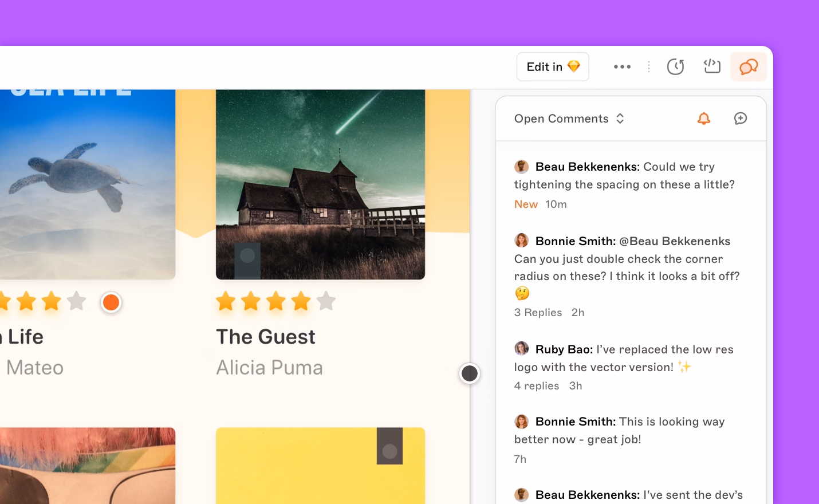Click Bonnie Smith's avatar on corner radius comment
This screenshot has width=819, height=504.
point(521,241)
